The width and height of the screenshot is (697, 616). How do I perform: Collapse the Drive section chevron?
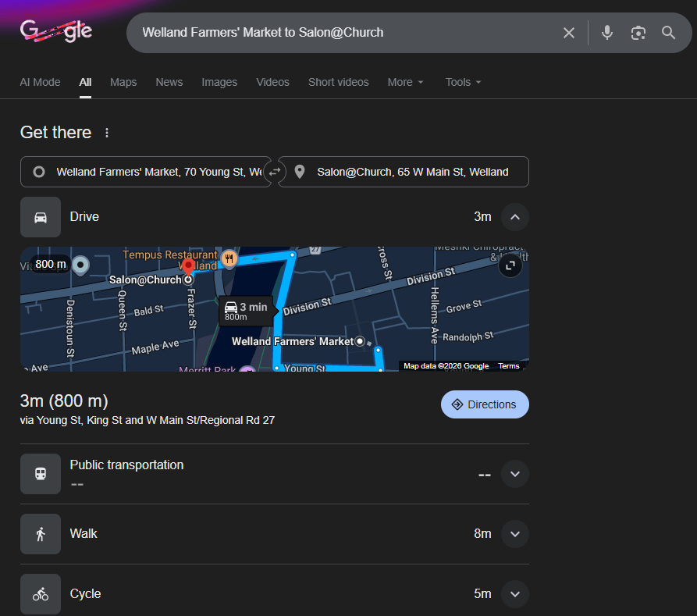pos(514,217)
